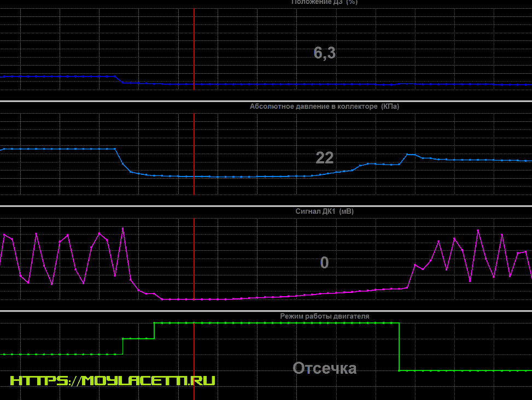This screenshot has width=532, height=400.
Task: Click the red cursor line in the engine mode chart
Action: (194, 355)
